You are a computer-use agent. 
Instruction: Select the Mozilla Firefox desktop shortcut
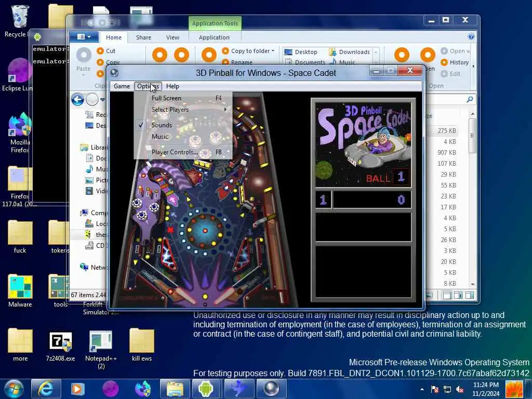click(x=20, y=133)
